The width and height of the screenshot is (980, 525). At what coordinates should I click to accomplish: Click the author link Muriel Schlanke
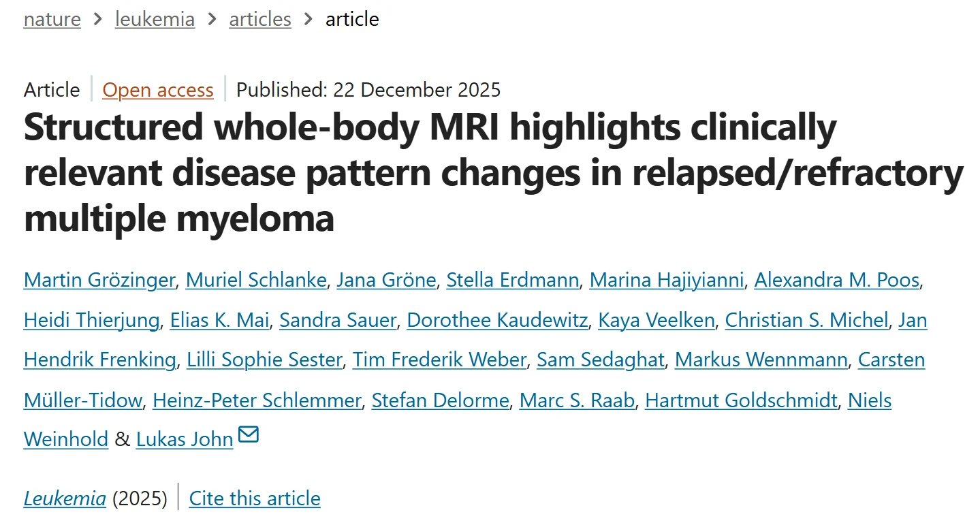pyautogui.click(x=256, y=280)
